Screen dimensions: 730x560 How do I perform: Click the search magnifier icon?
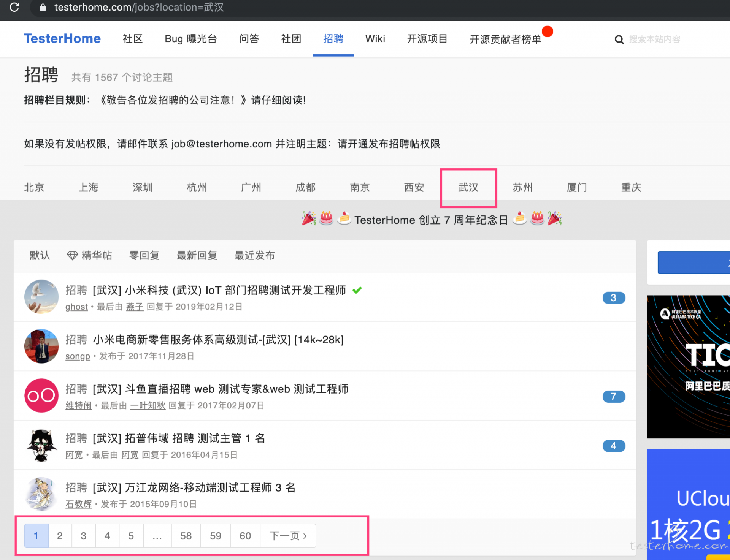coord(619,40)
